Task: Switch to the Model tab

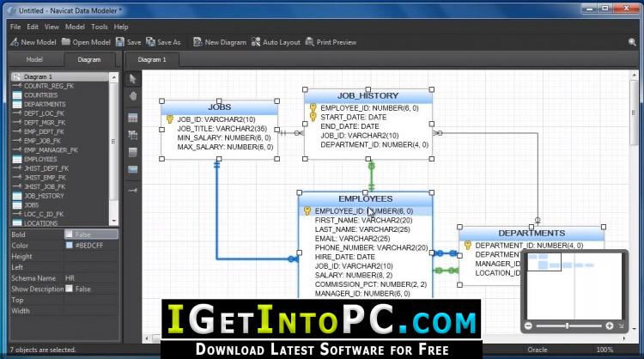Action: (34, 59)
